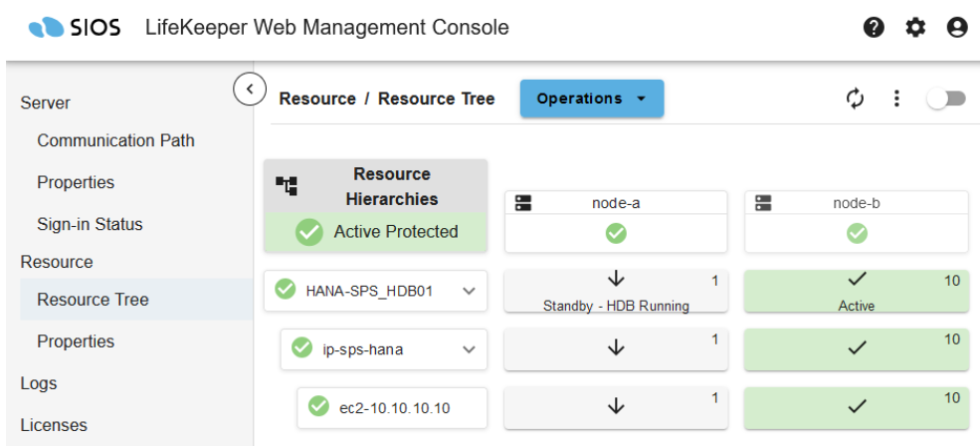Toggle the switch beside the options menu

click(x=946, y=99)
